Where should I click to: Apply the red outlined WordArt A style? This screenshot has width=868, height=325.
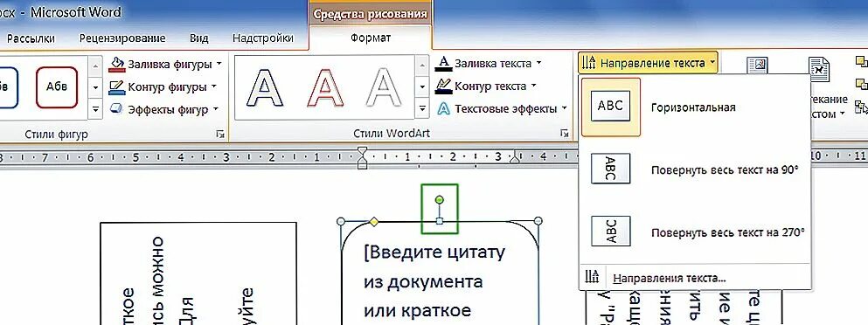click(x=325, y=87)
